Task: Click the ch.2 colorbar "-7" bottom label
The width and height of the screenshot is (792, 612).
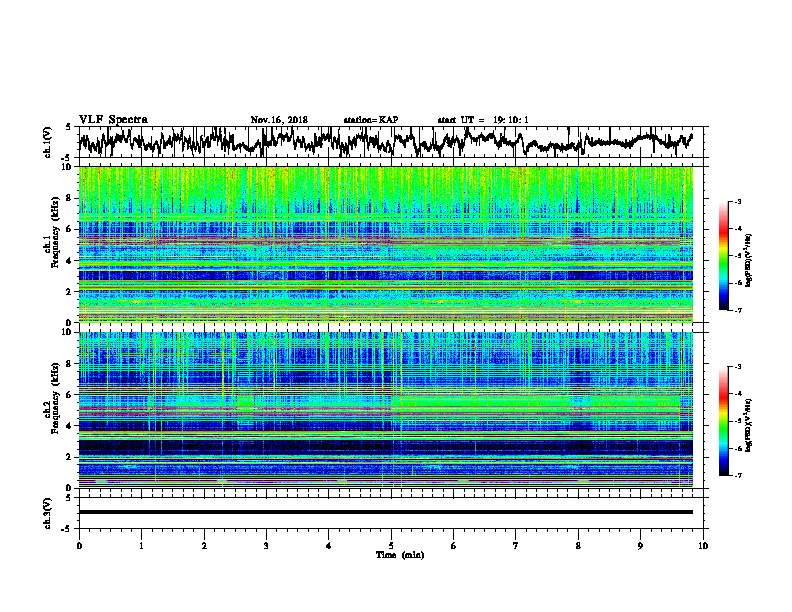Action: click(738, 476)
